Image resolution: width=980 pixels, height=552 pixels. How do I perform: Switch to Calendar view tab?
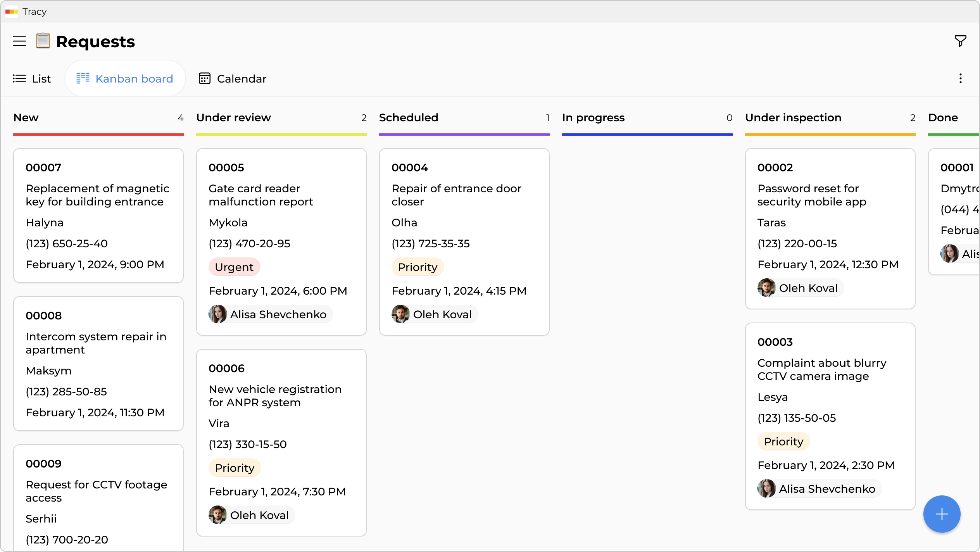[x=233, y=79]
